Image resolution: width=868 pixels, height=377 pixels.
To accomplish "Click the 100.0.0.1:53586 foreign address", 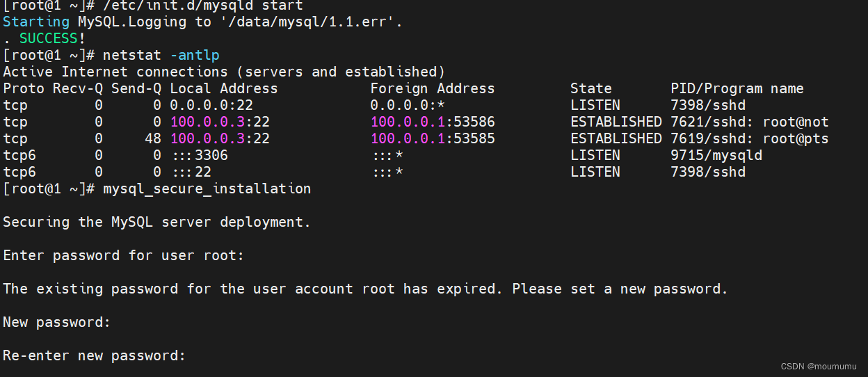I will 433,122.
